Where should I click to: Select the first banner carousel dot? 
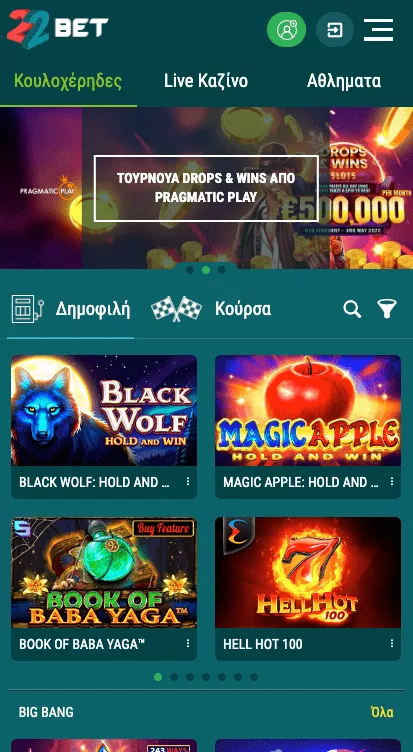coord(190,270)
